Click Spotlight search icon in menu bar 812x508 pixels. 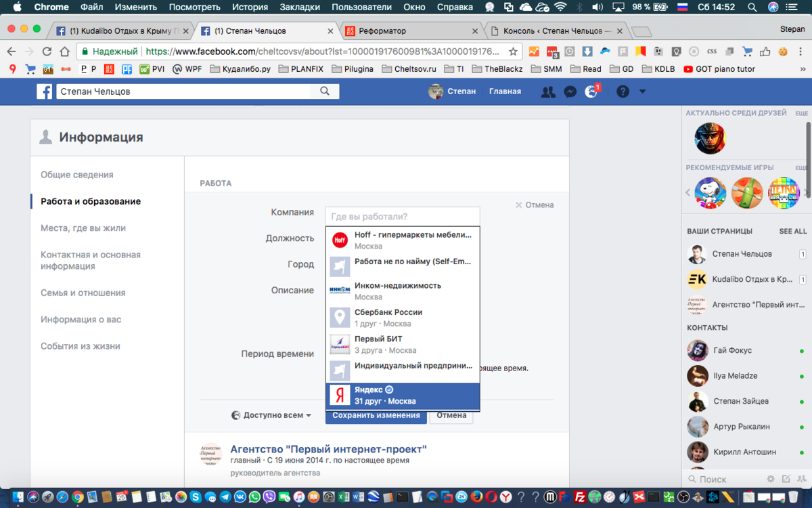point(752,7)
